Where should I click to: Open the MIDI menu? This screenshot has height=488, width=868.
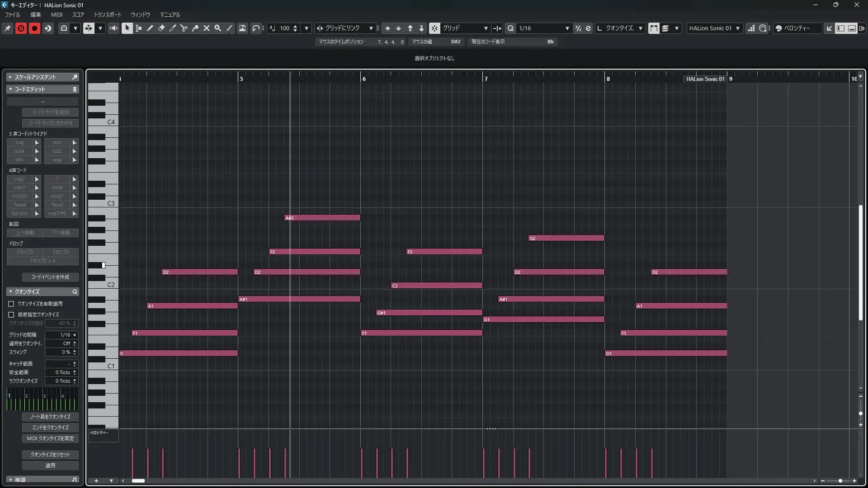[x=57, y=14]
